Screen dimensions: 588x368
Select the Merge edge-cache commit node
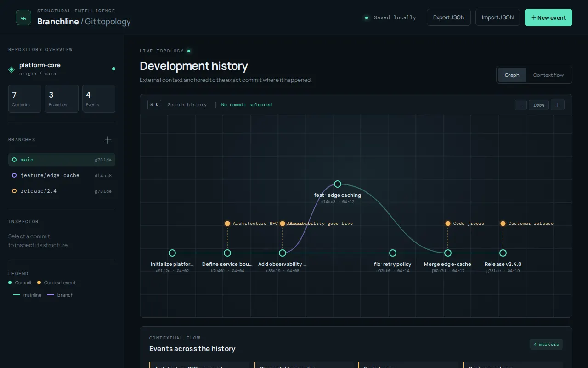tap(448, 253)
